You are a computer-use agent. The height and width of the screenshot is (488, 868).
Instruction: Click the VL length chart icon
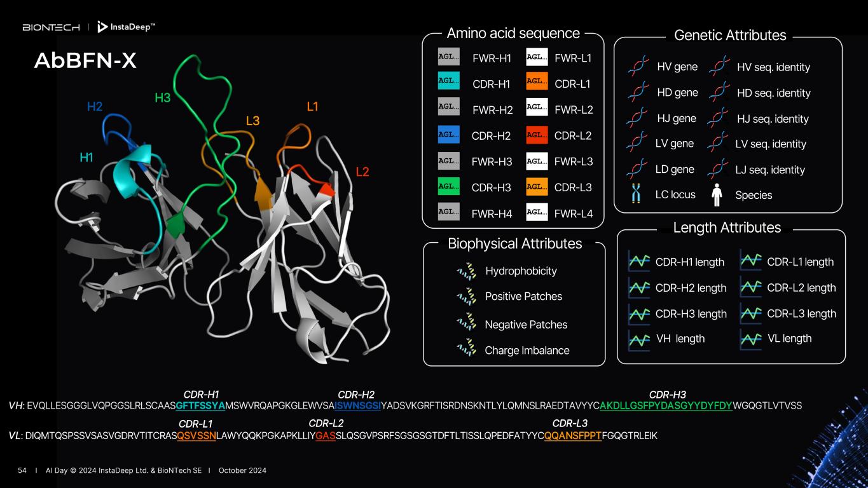click(x=750, y=339)
